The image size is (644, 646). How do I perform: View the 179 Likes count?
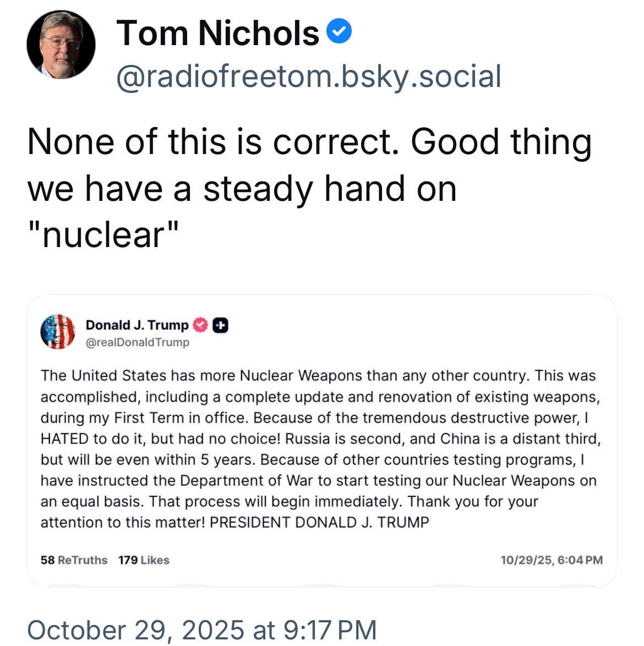tap(144, 560)
